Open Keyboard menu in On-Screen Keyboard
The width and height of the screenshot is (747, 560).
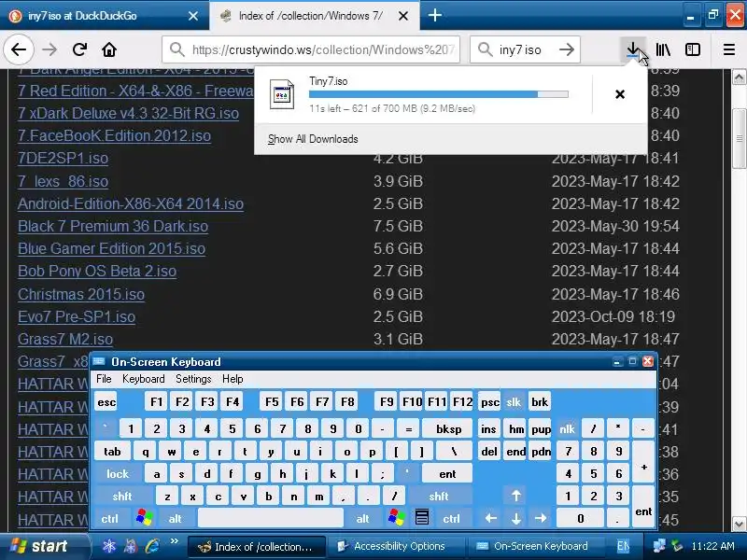point(144,379)
